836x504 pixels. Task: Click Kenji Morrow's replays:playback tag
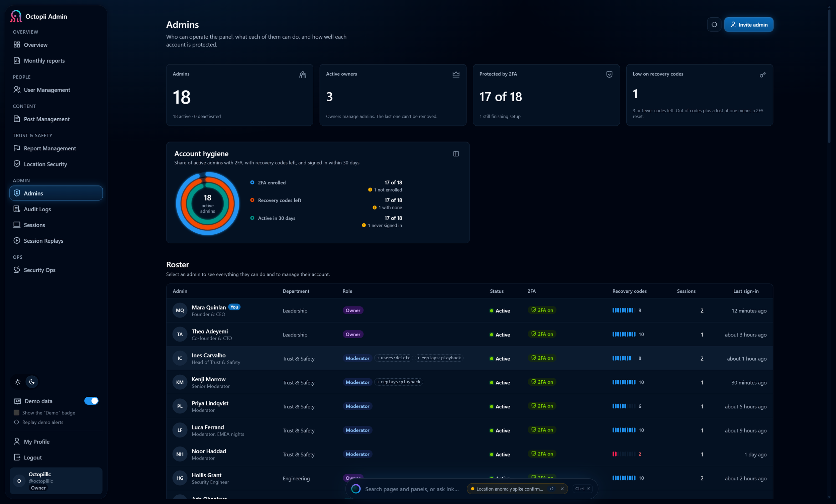(398, 382)
